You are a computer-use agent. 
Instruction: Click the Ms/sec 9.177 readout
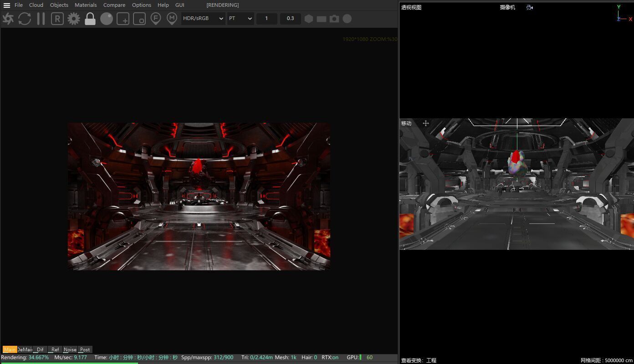tap(71, 357)
